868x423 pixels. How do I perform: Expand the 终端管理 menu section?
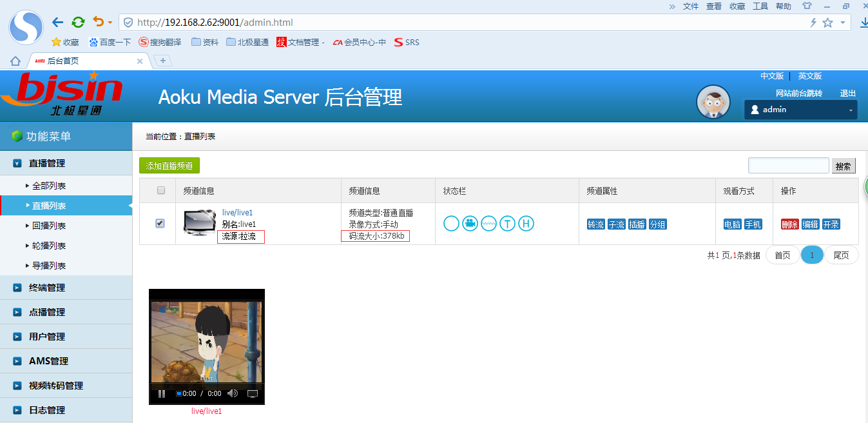coord(66,288)
